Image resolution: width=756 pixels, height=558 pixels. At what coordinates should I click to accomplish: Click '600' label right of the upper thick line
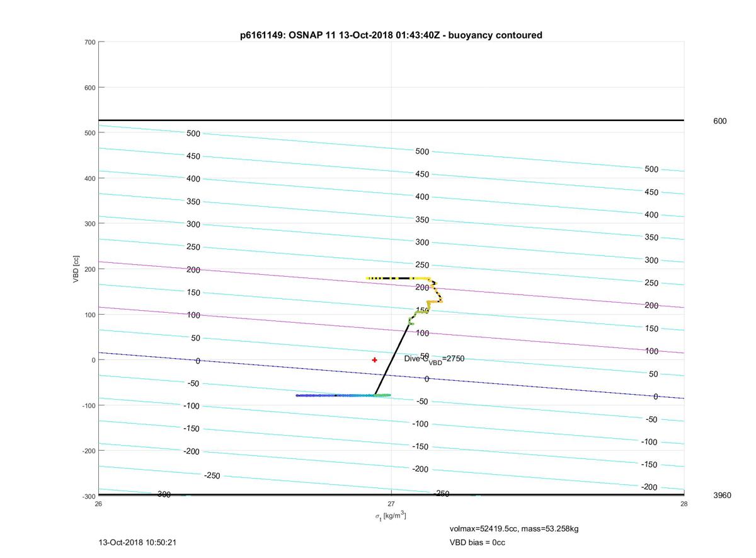click(x=719, y=121)
